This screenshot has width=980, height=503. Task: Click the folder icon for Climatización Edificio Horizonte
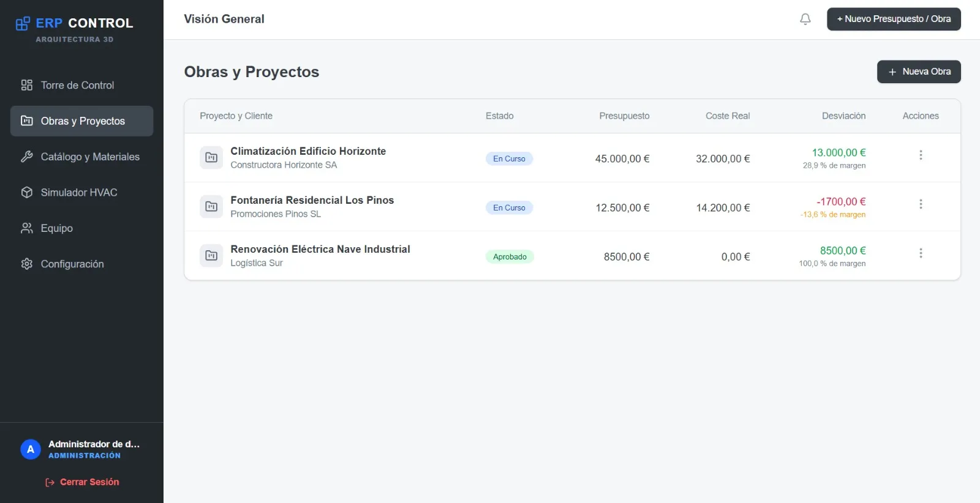(211, 157)
